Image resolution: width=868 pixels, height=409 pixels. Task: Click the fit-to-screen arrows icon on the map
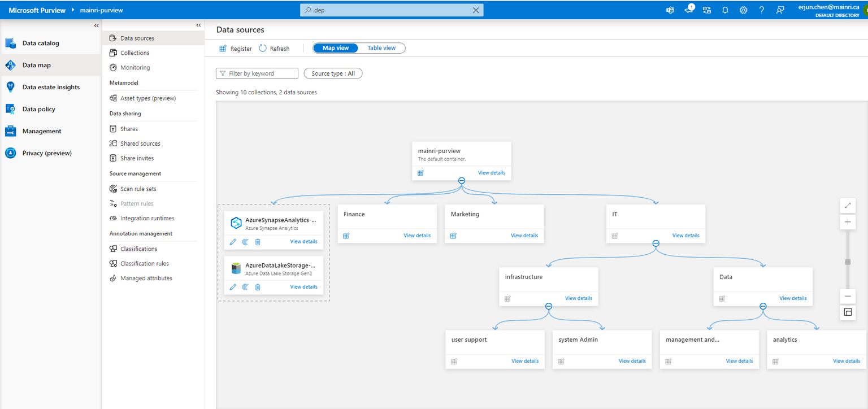(847, 205)
